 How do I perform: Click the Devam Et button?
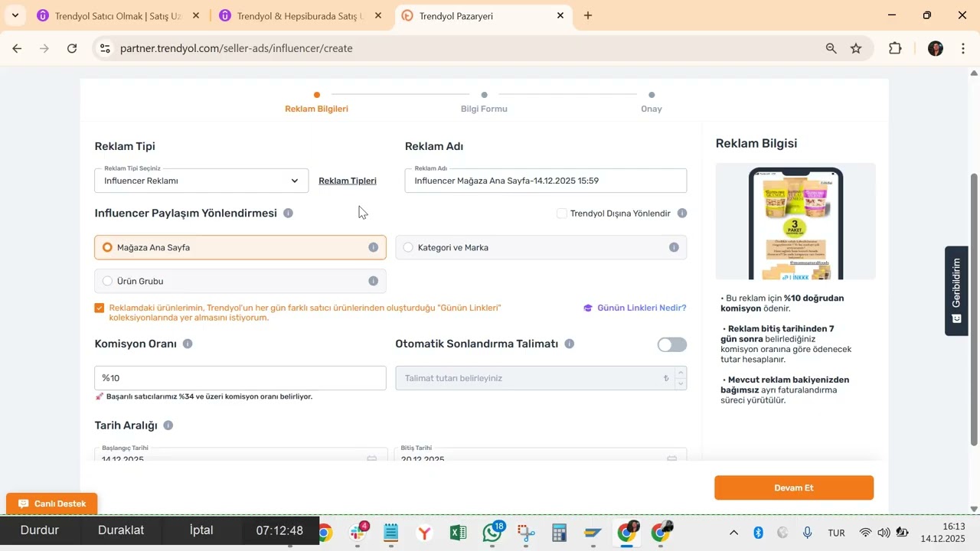click(794, 487)
